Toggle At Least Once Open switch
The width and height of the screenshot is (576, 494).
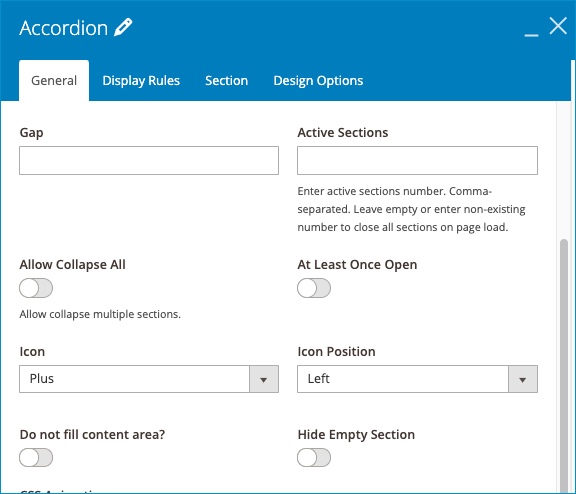tap(314, 288)
